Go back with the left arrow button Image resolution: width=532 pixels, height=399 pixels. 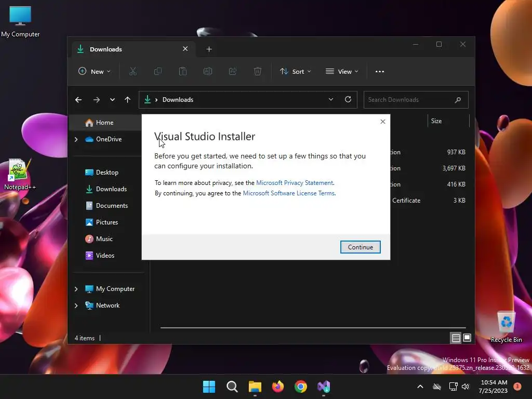[x=78, y=100]
